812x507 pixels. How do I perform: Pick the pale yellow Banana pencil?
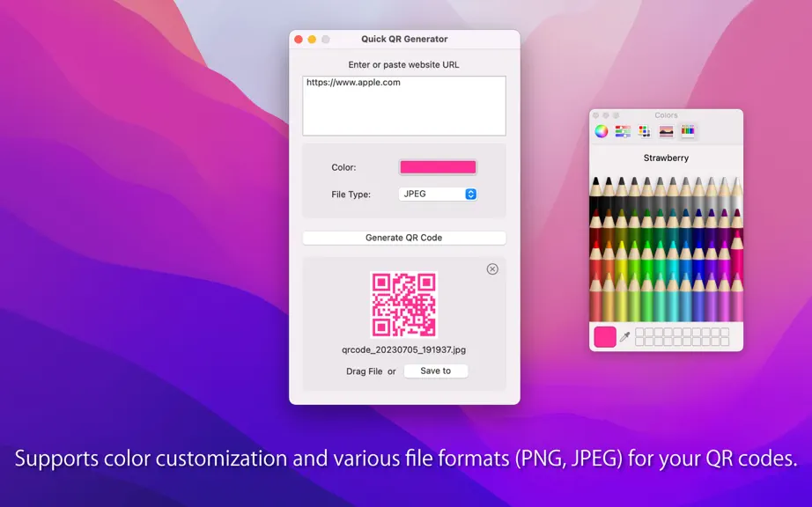tap(622, 298)
